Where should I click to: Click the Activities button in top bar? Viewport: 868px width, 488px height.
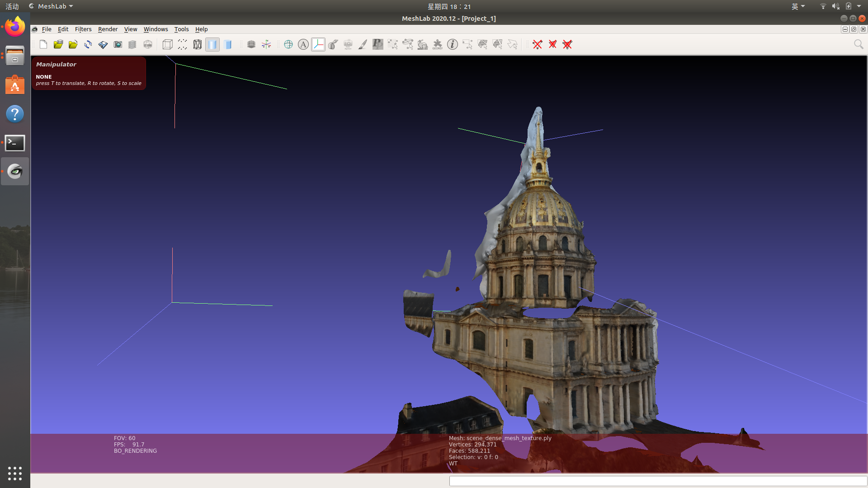click(x=12, y=6)
